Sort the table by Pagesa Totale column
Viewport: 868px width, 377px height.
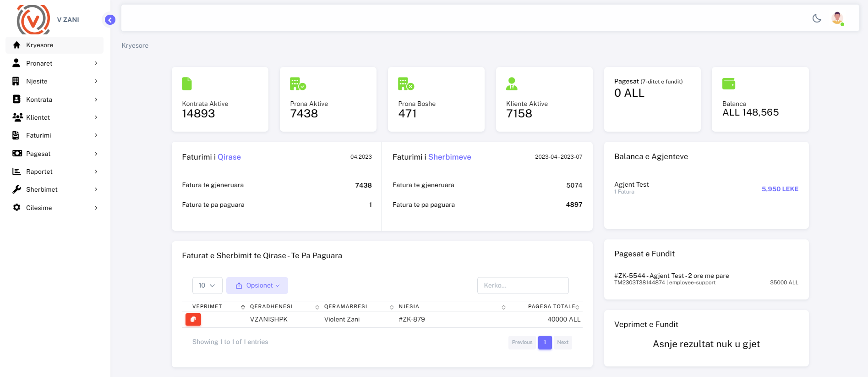pyautogui.click(x=551, y=306)
